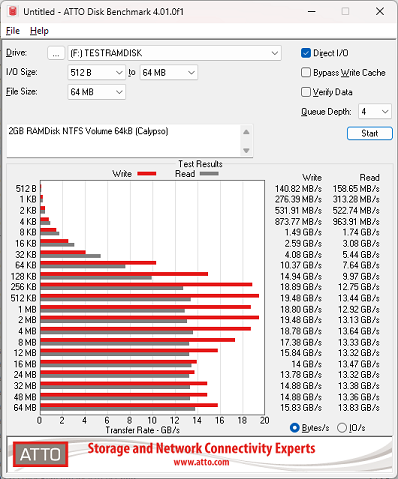Click the red Write legend swatch
Screen dimensions: 398x479
147,173
